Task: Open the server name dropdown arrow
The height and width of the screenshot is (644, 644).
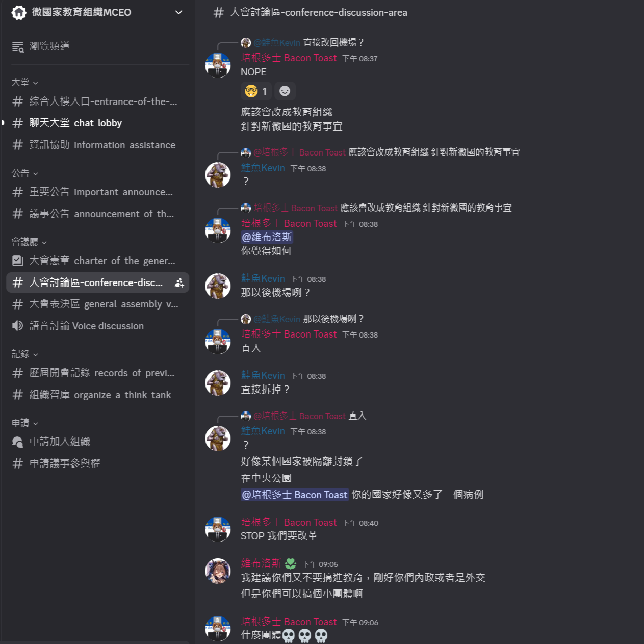Action: (x=178, y=12)
